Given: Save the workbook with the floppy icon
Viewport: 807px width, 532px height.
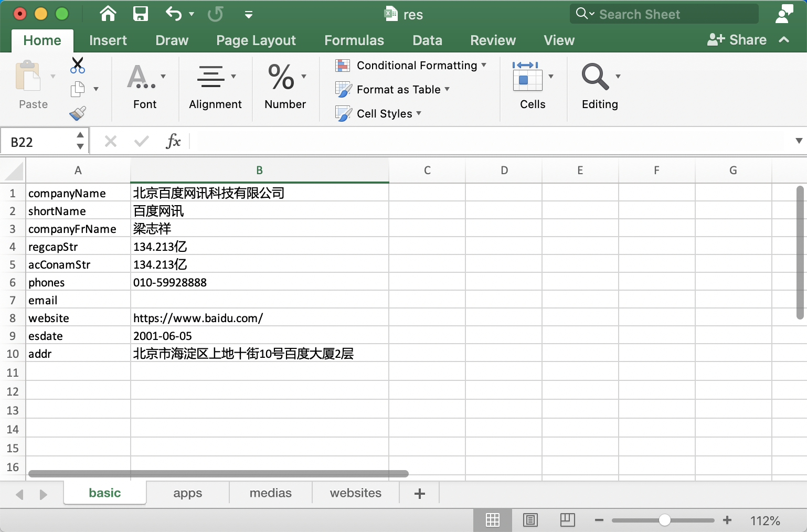Looking at the screenshot, I should coord(141,14).
